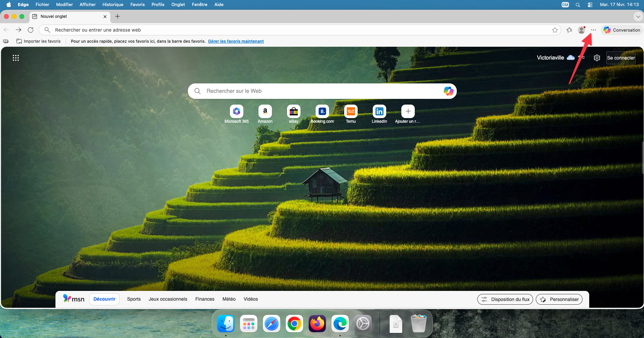644x338 pixels.
Task: Open the Afficher menu
Action: coord(87,4)
